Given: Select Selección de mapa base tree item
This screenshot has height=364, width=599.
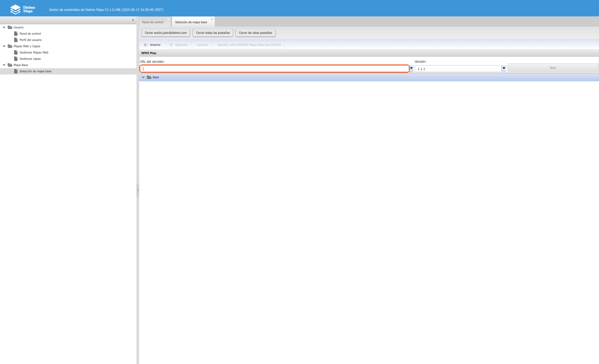Looking at the screenshot, I should pos(68,71).
